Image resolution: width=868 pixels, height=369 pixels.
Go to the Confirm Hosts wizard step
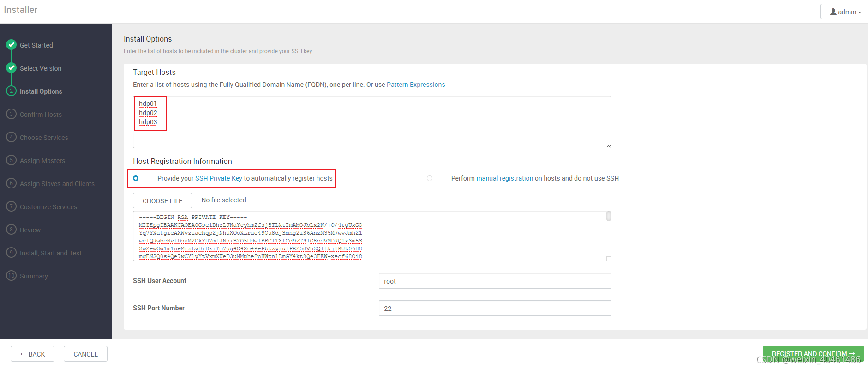pyautogui.click(x=41, y=115)
